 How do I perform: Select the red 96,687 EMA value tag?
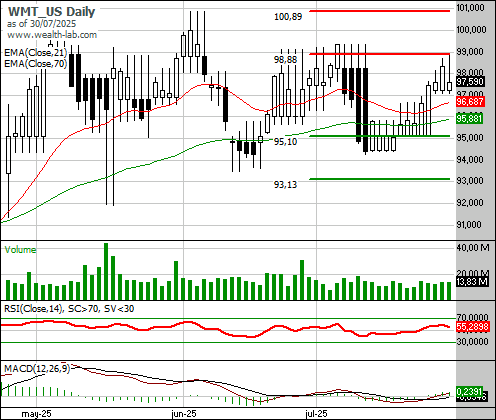coord(470,101)
